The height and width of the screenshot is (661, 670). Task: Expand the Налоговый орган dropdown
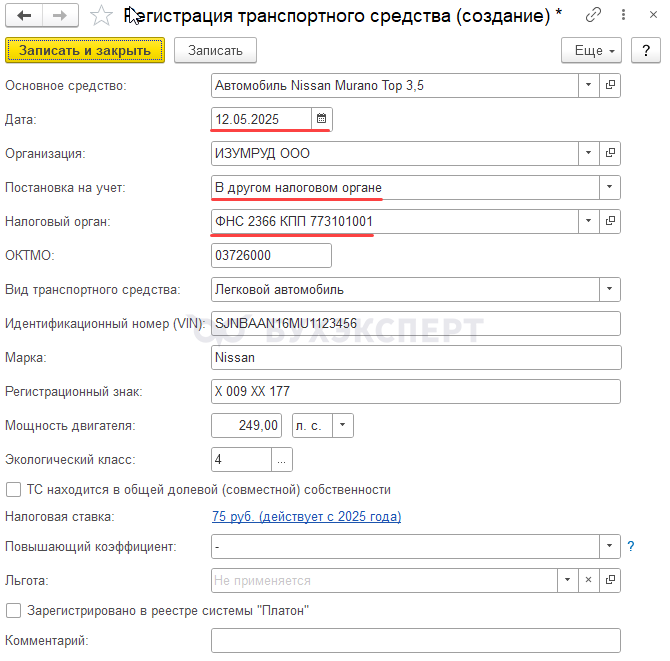point(588,221)
